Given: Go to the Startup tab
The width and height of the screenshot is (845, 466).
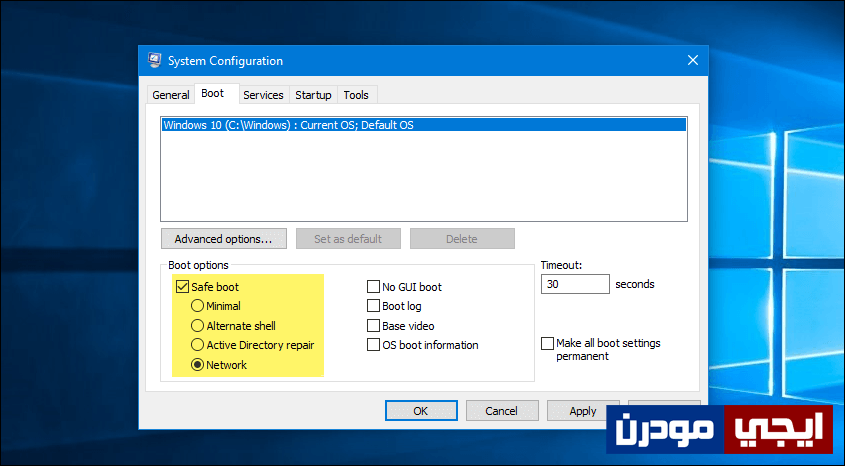Looking at the screenshot, I should [x=313, y=95].
